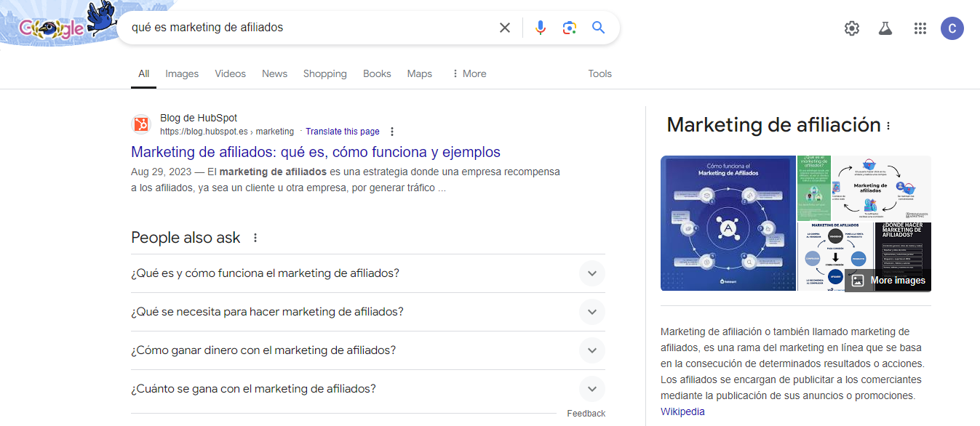Clear the search query with the X
The image size is (980, 426).
click(x=505, y=27)
